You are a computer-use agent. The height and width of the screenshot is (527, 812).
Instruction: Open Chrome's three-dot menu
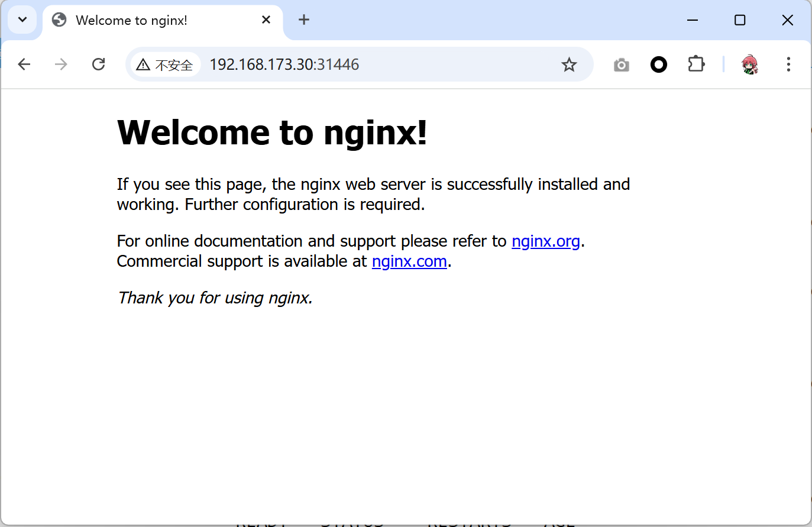pyautogui.click(x=788, y=64)
